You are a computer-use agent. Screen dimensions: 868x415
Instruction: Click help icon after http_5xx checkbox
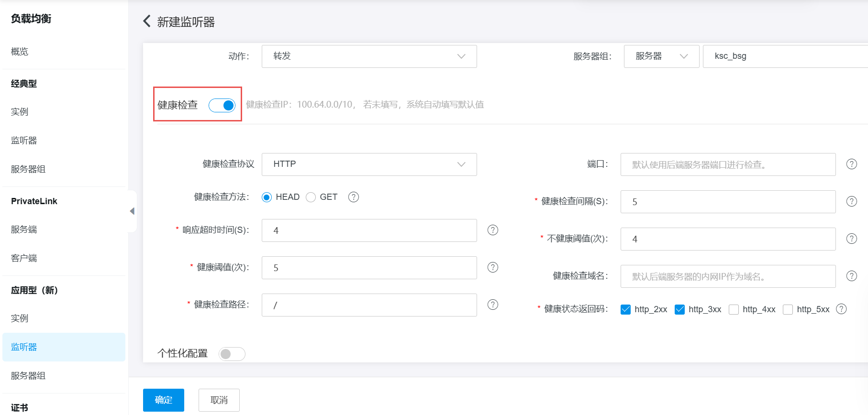[x=841, y=309]
